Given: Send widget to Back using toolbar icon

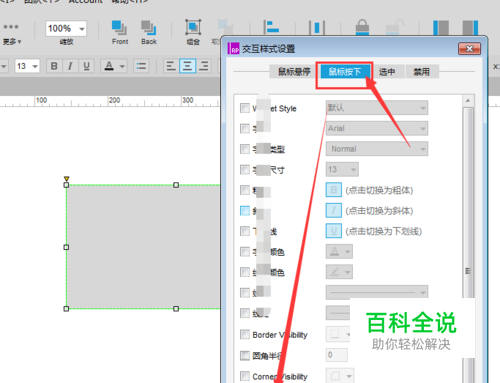Looking at the screenshot, I should (x=149, y=32).
